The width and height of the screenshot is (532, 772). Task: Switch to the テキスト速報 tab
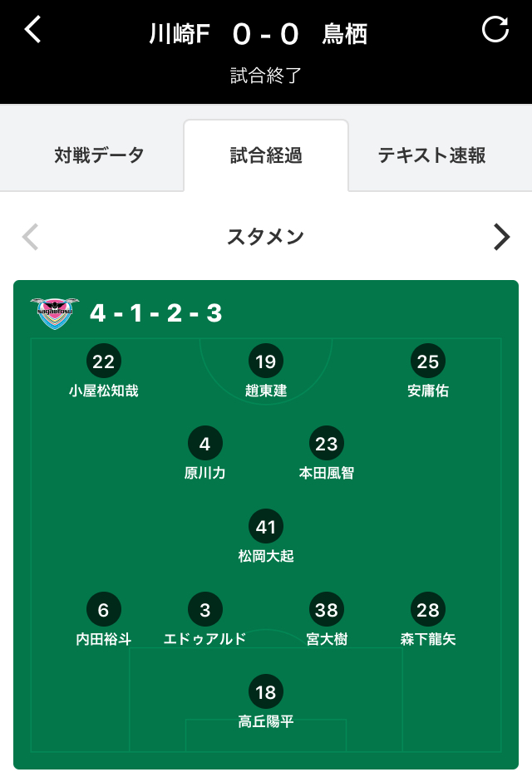(432, 155)
